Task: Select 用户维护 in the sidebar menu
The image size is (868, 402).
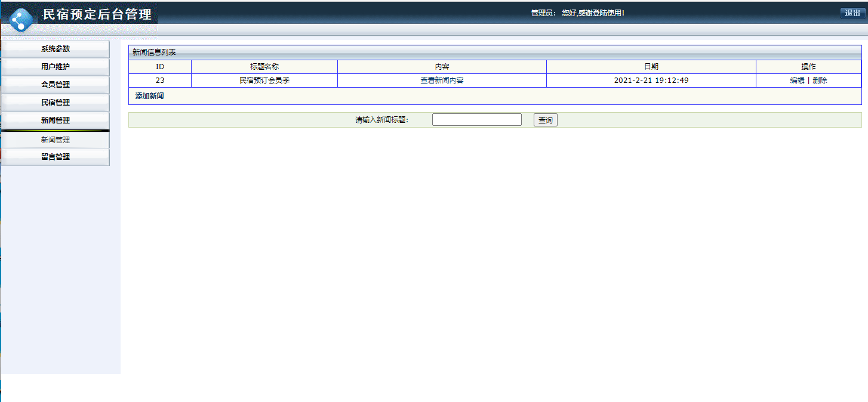Action: [57, 66]
